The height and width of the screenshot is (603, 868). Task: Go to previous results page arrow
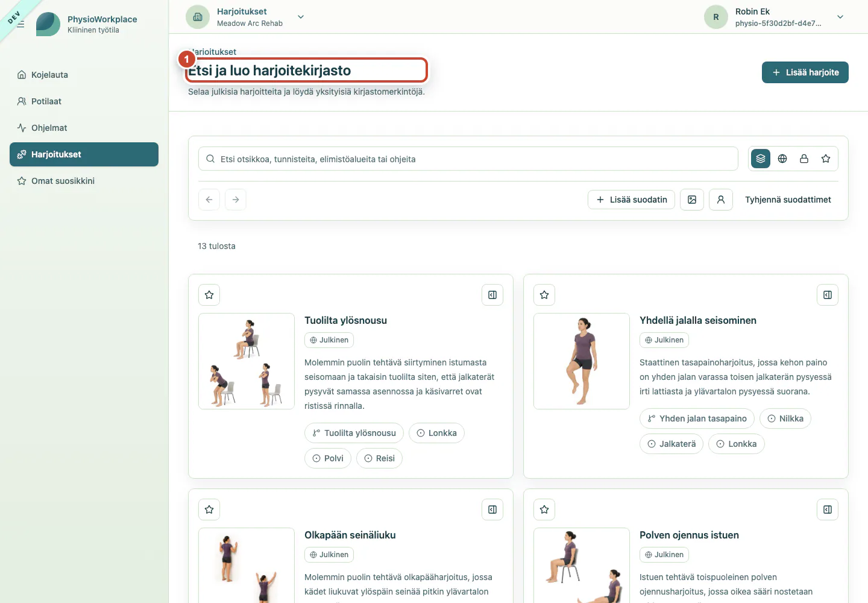point(209,200)
